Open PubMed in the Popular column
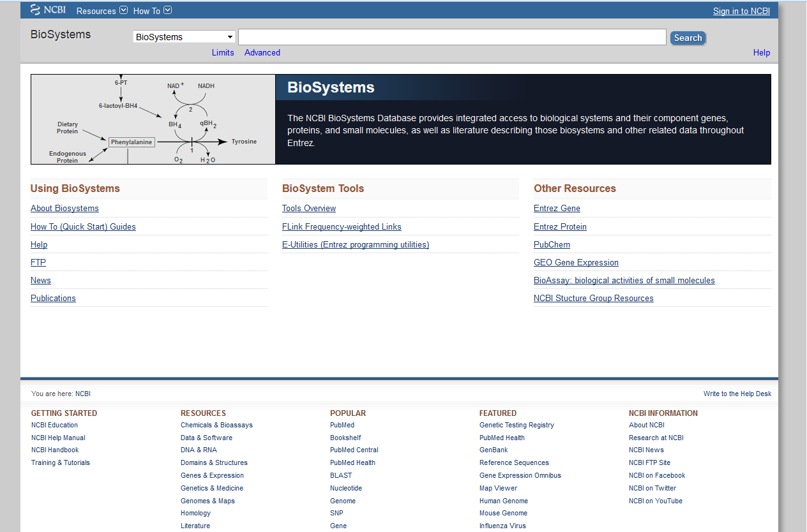The height and width of the screenshot is (532, 807). click(342, 425)
